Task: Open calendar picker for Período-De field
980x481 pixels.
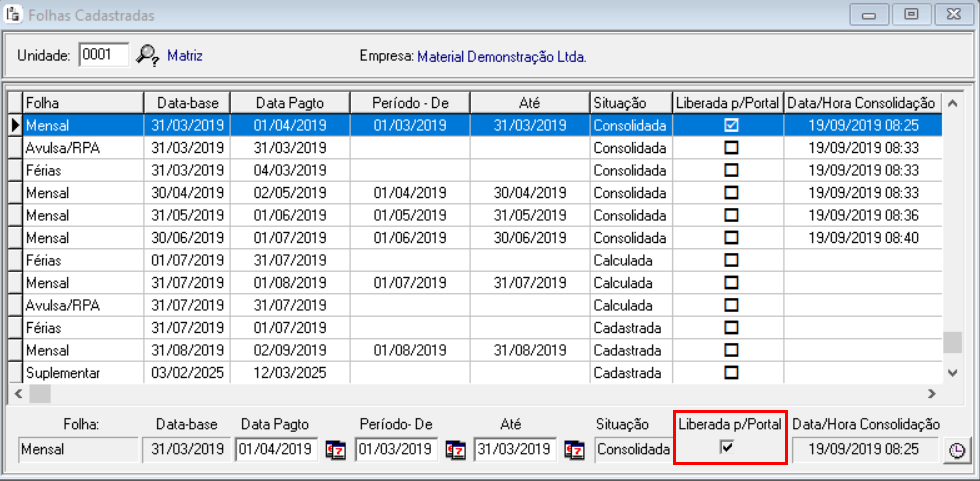Action: click(455, 450)
